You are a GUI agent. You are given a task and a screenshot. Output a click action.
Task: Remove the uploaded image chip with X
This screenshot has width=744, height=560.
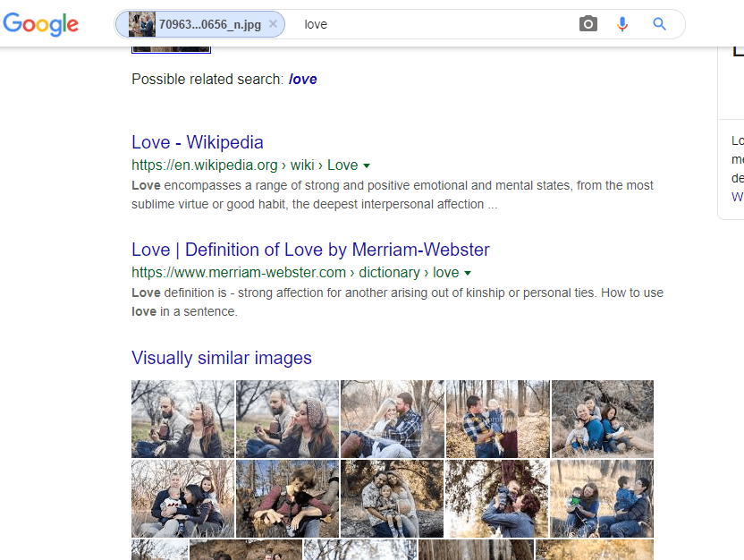(273, 24)
